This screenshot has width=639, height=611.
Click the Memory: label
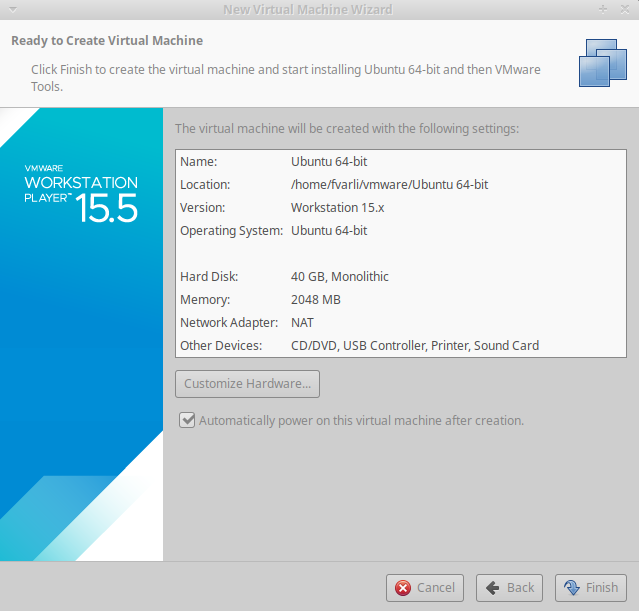pyautogui.click(x=205, y=300)
